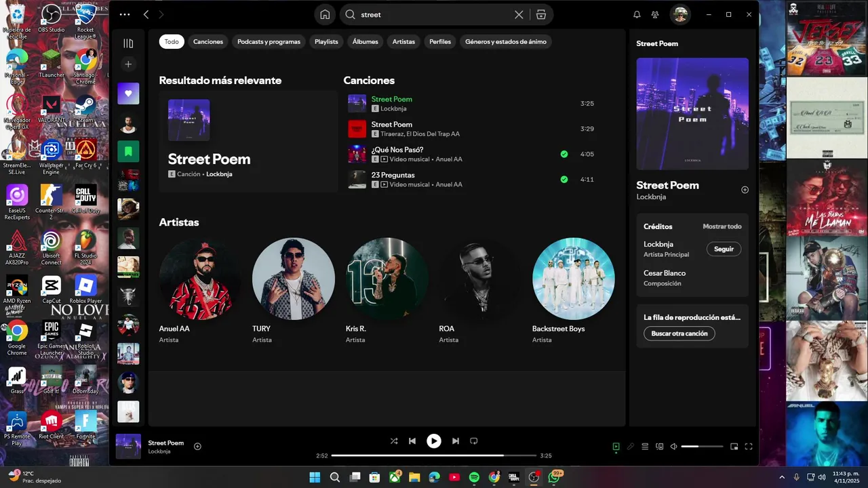Screen dimensions: 868x488
Task: Open the queue icon
Action: [645, 447]
